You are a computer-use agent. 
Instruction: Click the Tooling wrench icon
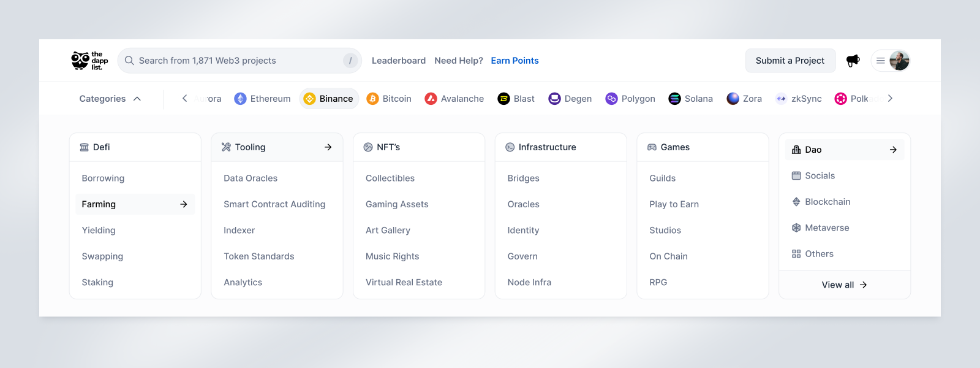click(226, 147)
